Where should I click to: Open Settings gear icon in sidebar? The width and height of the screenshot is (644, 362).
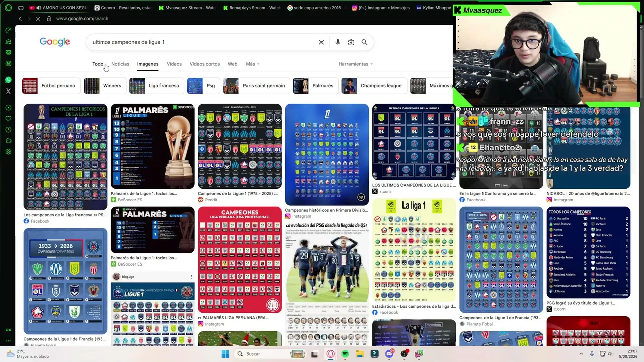8,152
